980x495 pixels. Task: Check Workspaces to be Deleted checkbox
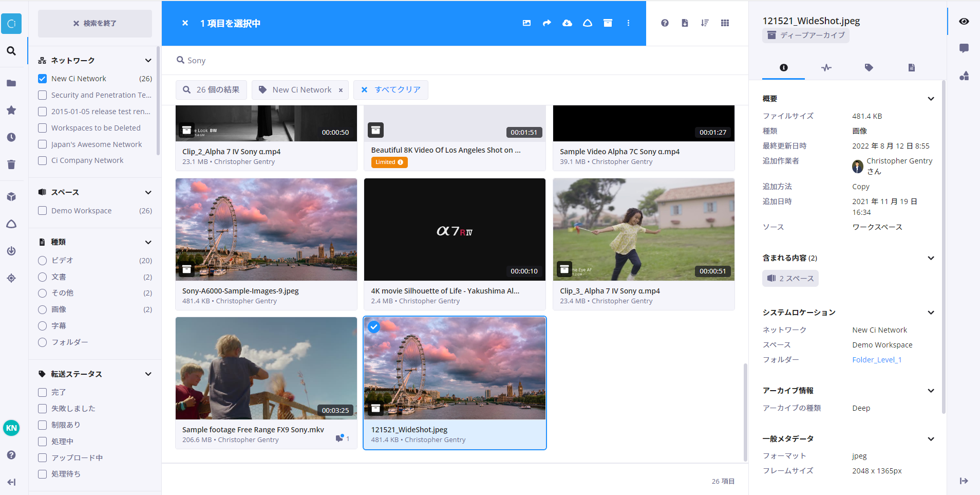[43, 128]
